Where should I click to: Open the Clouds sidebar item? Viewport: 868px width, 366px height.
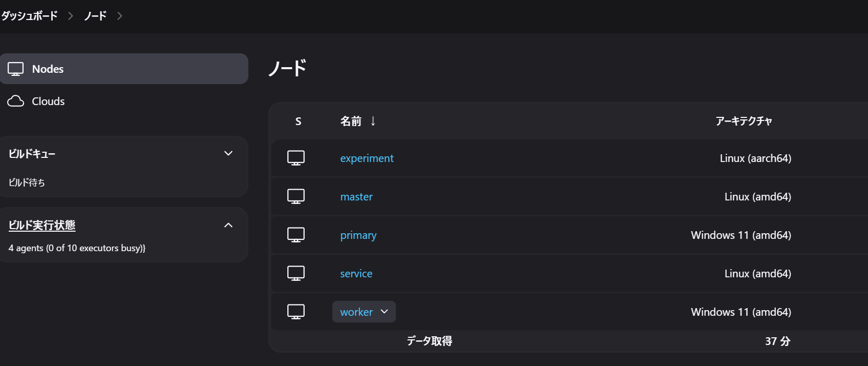(124, 101)
